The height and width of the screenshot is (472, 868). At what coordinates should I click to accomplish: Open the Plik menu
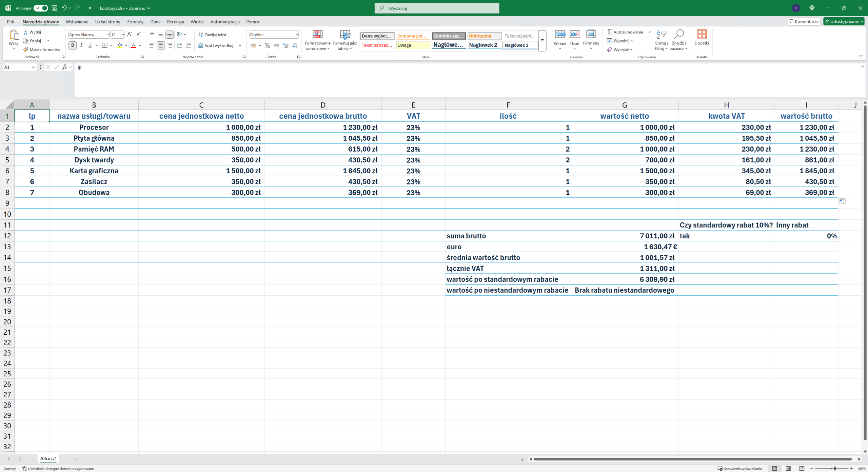tap(11, 21)
